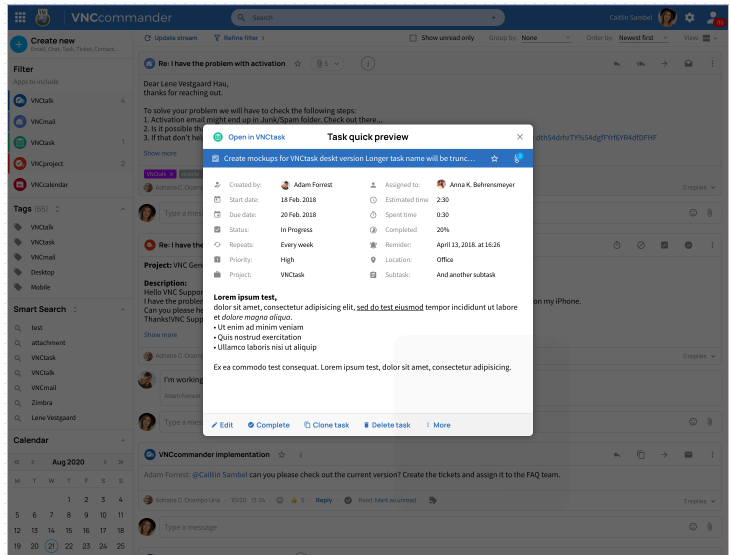Reply all to the activation email
Viewport: 731px width, 555px height.
641,64
